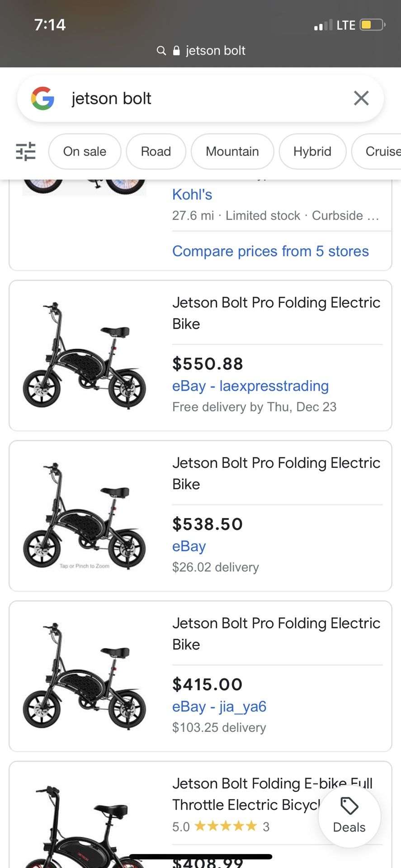
Task: Tap the Google logo
Action: click(x=42, y=99)
